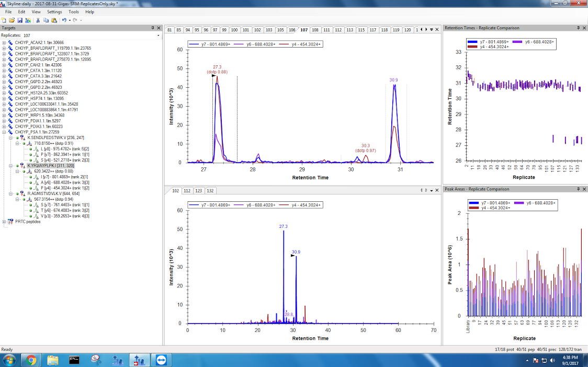Screen dimensions: 588x367
Task: Click the Paste icon in toolbar
Action: 54,20
